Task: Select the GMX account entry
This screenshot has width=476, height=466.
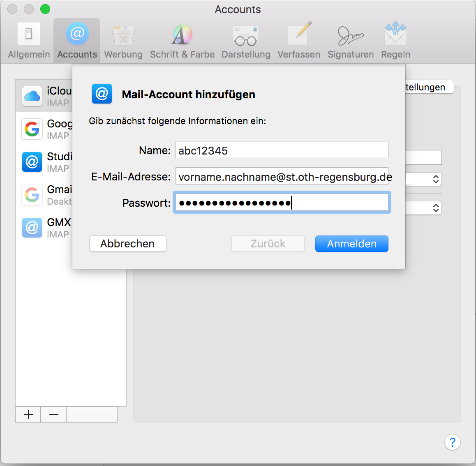Action: click(x=44, y=228)
